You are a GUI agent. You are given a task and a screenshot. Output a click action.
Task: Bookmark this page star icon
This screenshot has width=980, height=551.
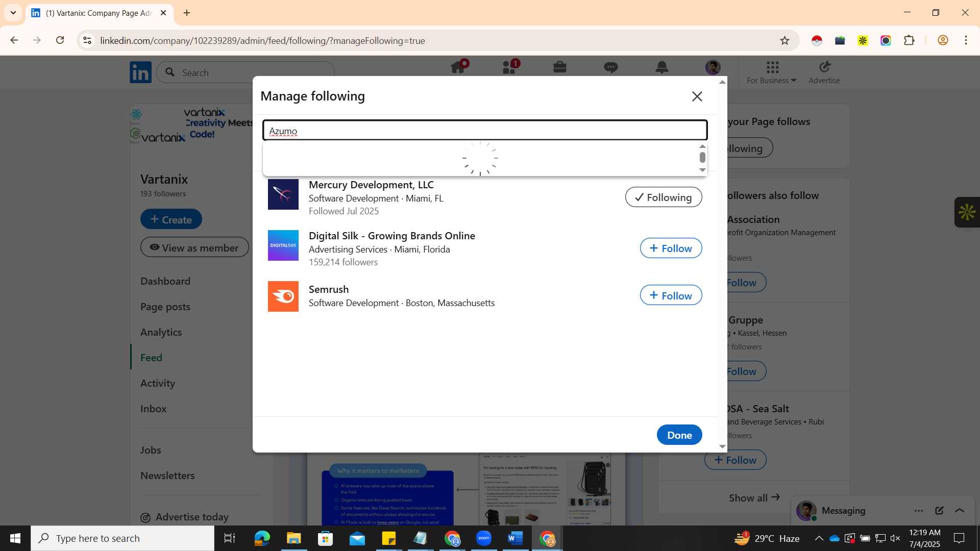tap(785, 40)
